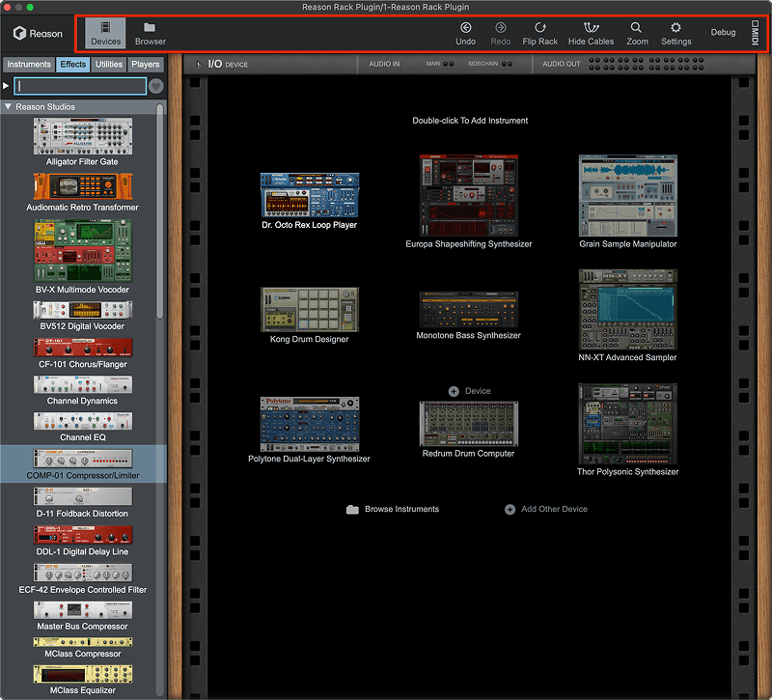Click the device list scrollbar
The height and width of the screenshot is (700, 772).
[159, 211]
